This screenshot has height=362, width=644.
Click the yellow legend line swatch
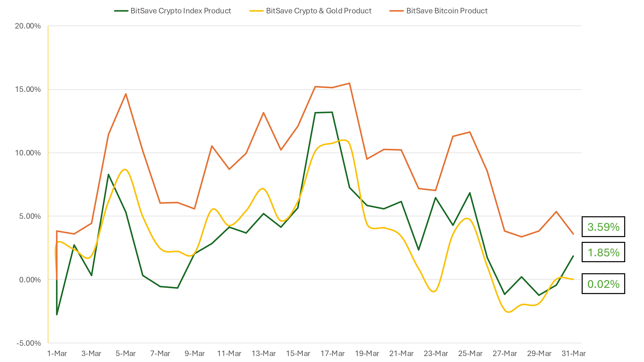pos(257,11)
